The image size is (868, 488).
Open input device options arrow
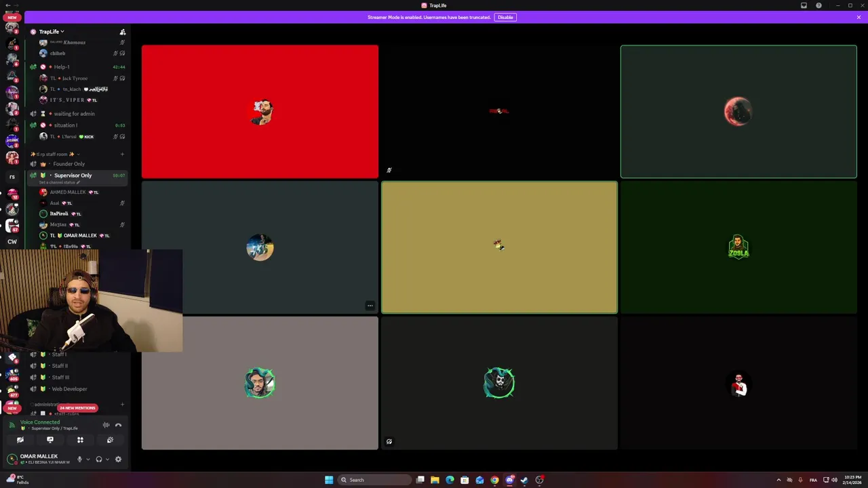(87, 459)
